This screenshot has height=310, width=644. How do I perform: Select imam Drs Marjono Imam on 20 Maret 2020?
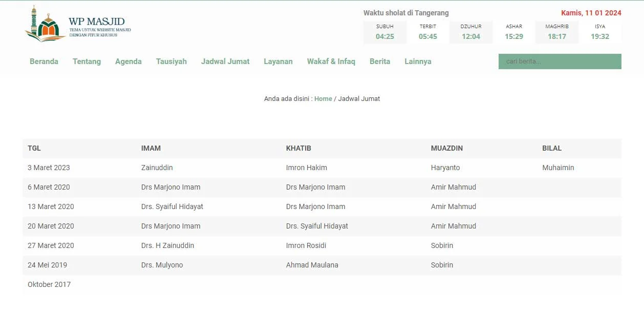point(171,226)
